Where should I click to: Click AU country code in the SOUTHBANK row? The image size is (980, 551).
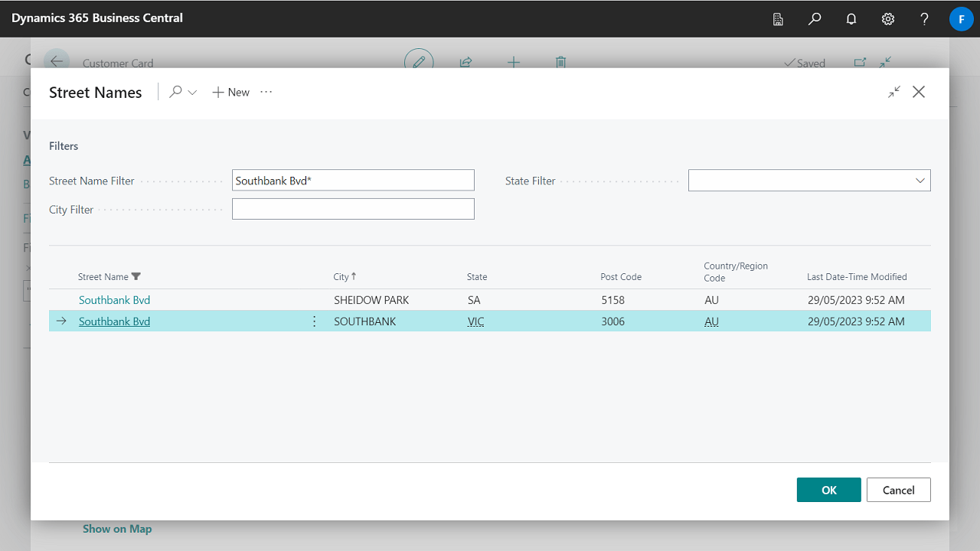click(712, 321)
